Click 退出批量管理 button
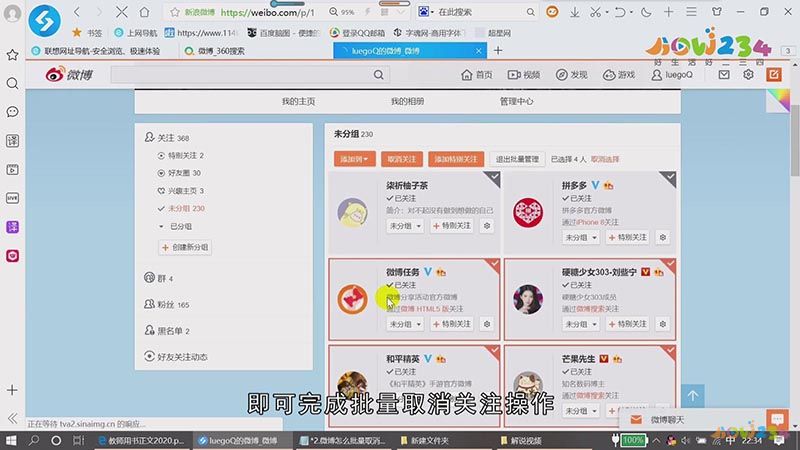This screenshot has width=800, height=450. [517, 159]
